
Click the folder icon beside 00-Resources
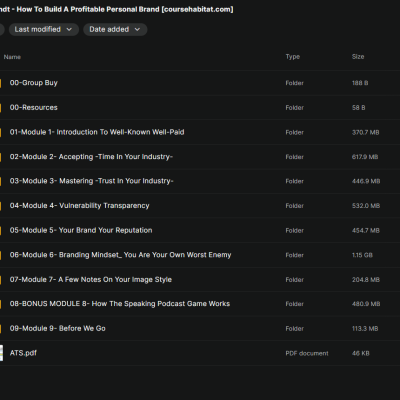click(x=1, y=108)
